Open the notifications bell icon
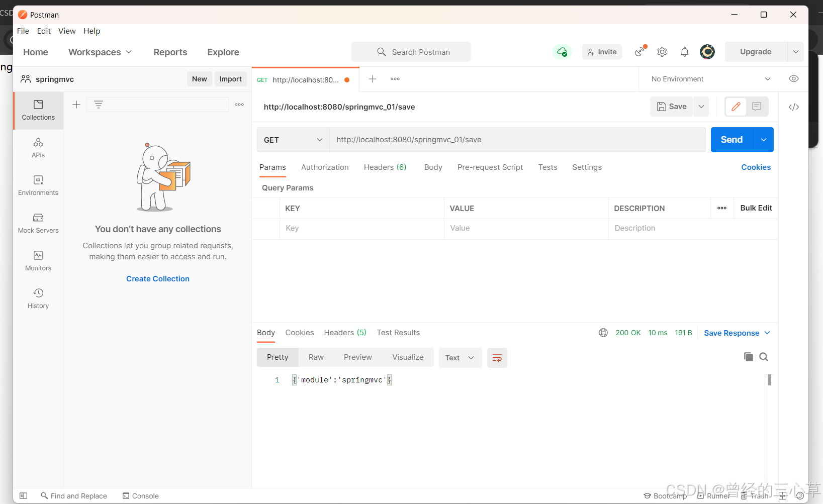 point(685,52)
